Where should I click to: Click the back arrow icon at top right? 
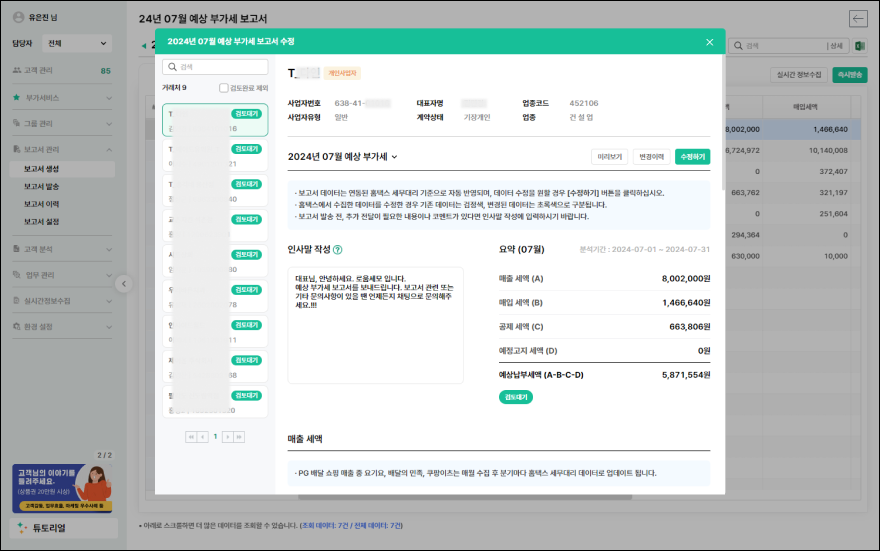tap(857, 18)
